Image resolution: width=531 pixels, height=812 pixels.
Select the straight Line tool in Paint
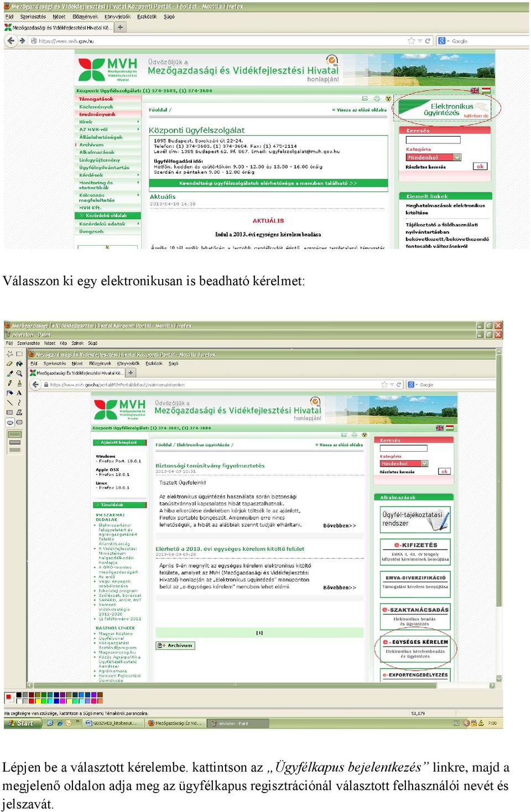(x=9, y=402)
